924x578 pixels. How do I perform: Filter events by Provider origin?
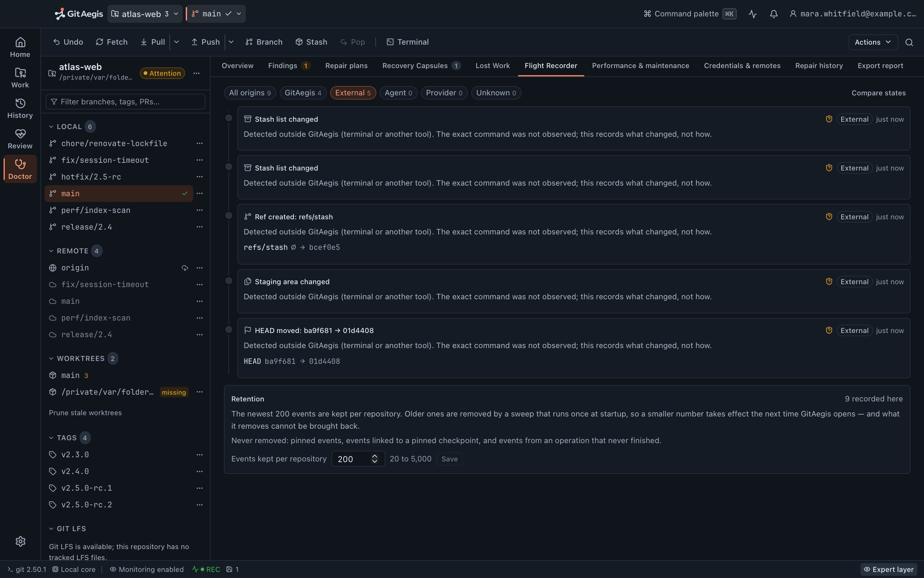444,93
